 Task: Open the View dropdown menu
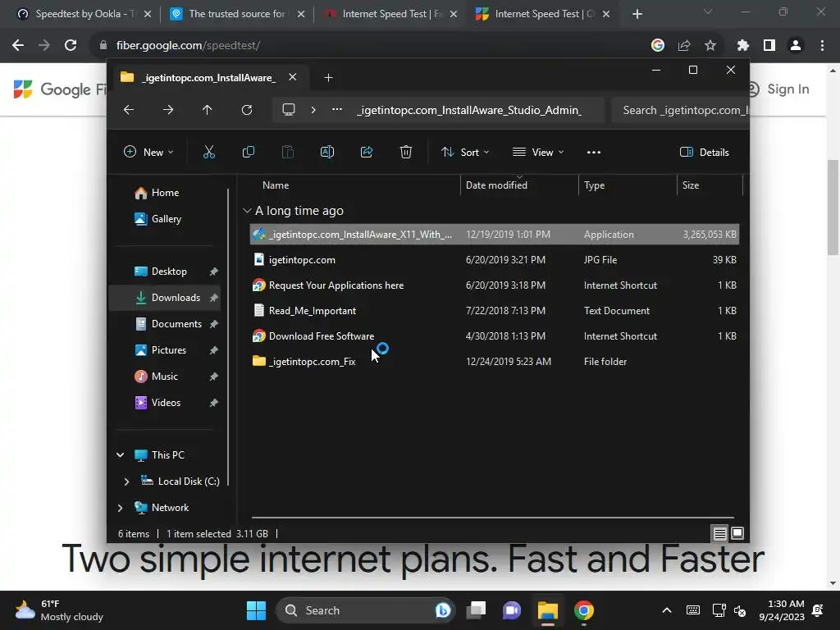pyautogui.click(x=538, y=152)
